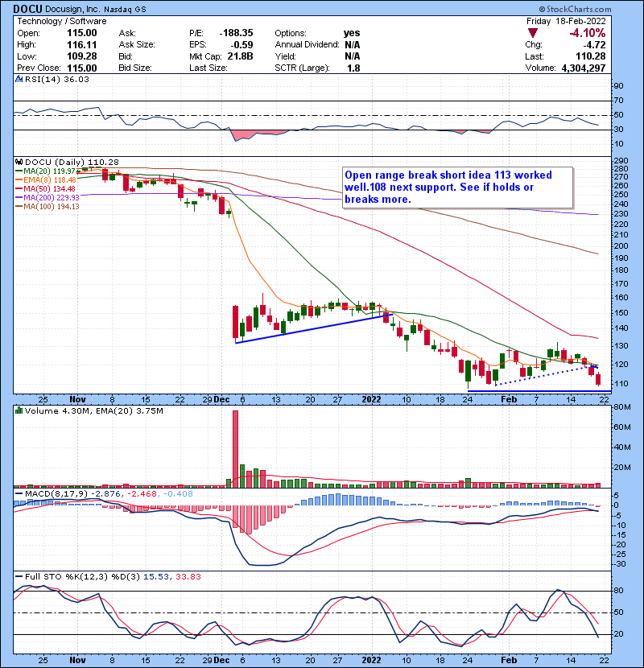Viewport: 644px width, 668px height.
Task: Click the Technology / Software sector label
Action: [62, 21]
